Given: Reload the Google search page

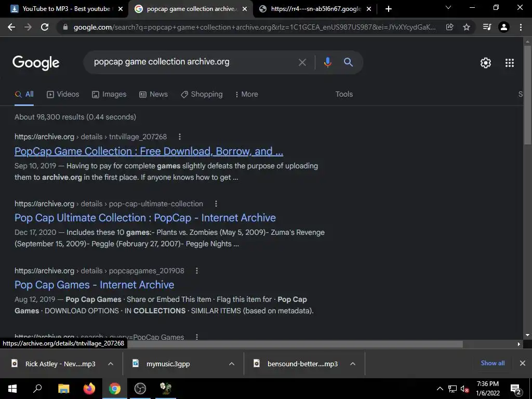Looking at the screenshot, I should (45, 27).
